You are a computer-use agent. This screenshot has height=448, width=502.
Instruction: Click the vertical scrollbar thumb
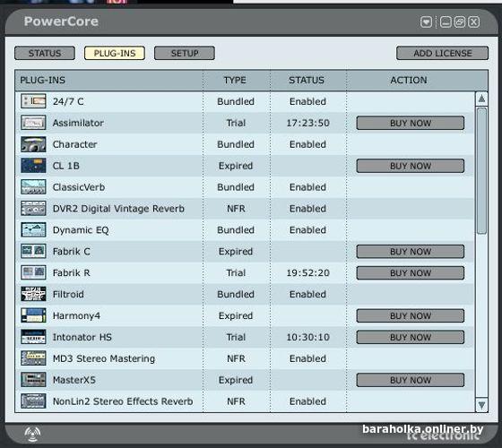pos(481,171)
